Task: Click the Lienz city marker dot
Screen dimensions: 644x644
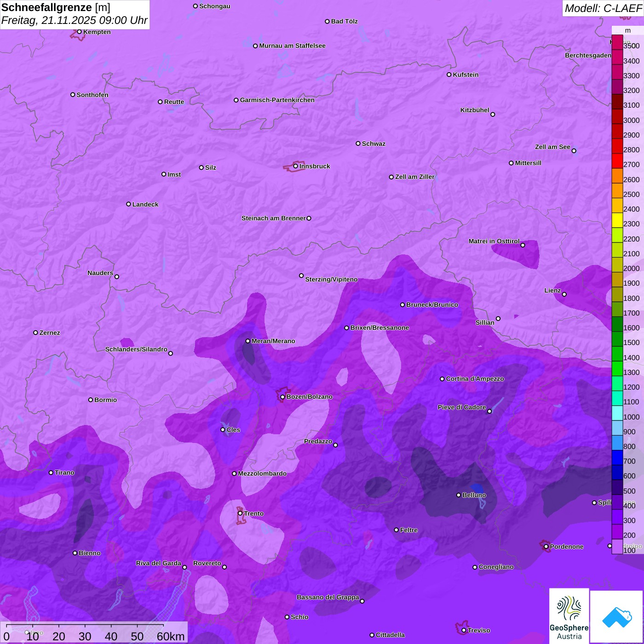Action: [564, 294]
